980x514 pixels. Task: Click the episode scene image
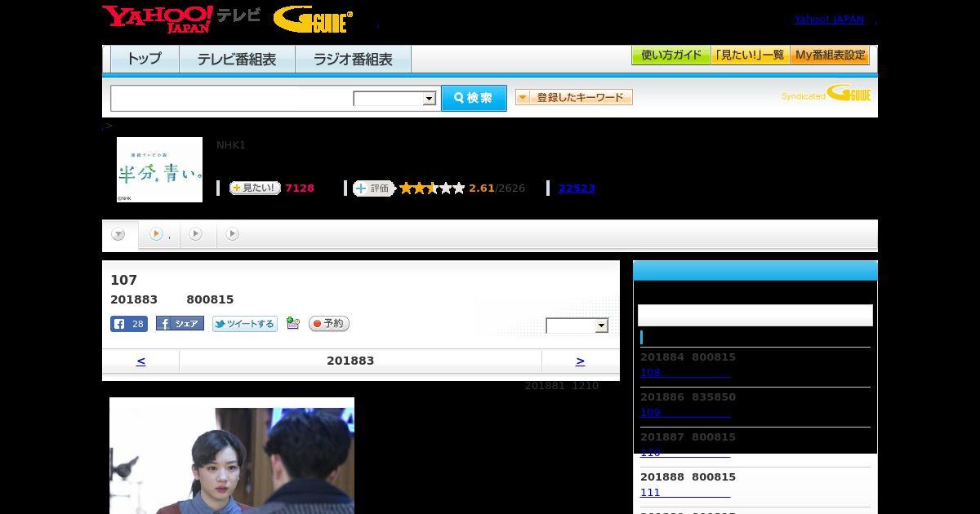tap(232, 455)
